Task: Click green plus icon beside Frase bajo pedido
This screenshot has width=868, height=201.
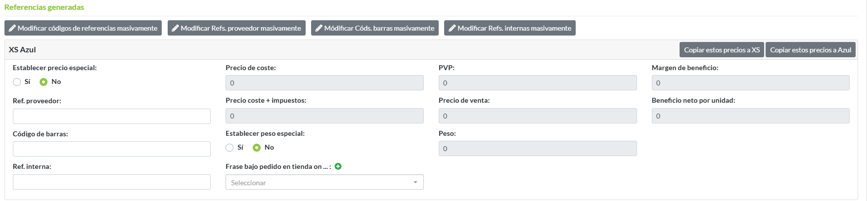Action: pyautogui.click(x=338, y=166)
